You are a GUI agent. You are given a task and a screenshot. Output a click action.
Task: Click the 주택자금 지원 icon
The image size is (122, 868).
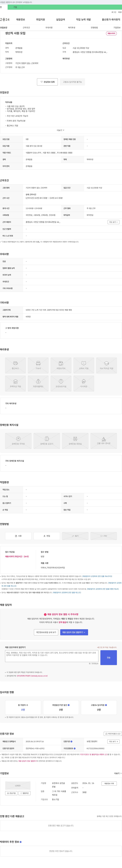(16, 383)
